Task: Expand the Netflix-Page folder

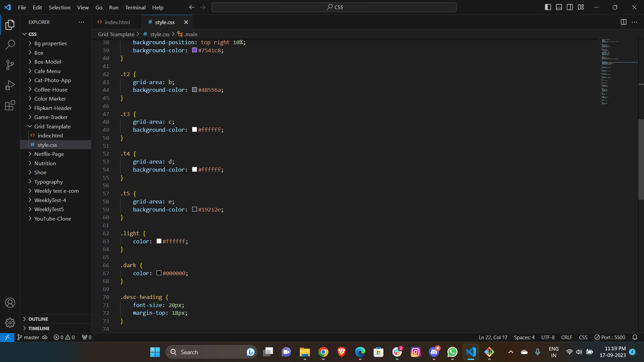Action: tap(49, 154)
